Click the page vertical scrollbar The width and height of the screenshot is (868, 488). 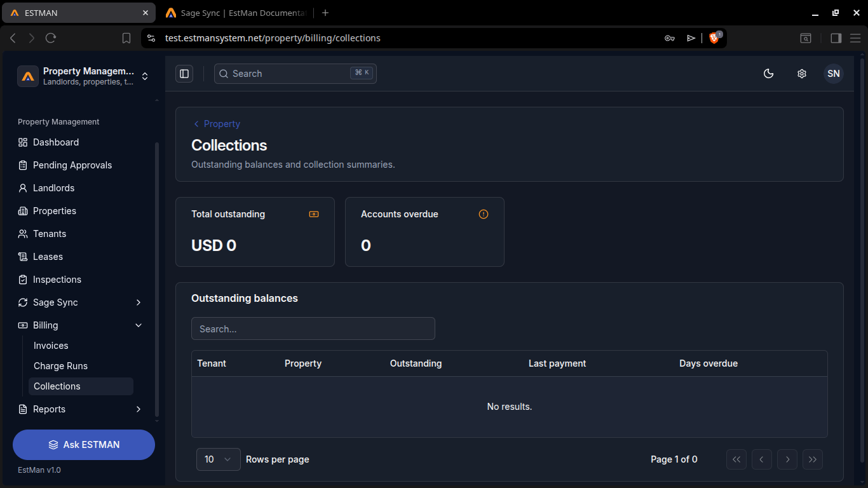pos(862,261)
